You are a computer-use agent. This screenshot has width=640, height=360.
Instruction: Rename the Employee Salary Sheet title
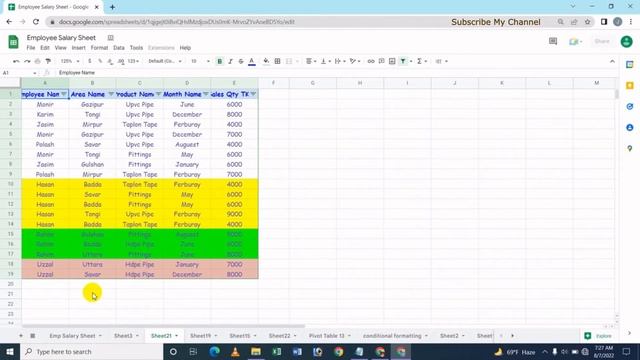point(61,38)
